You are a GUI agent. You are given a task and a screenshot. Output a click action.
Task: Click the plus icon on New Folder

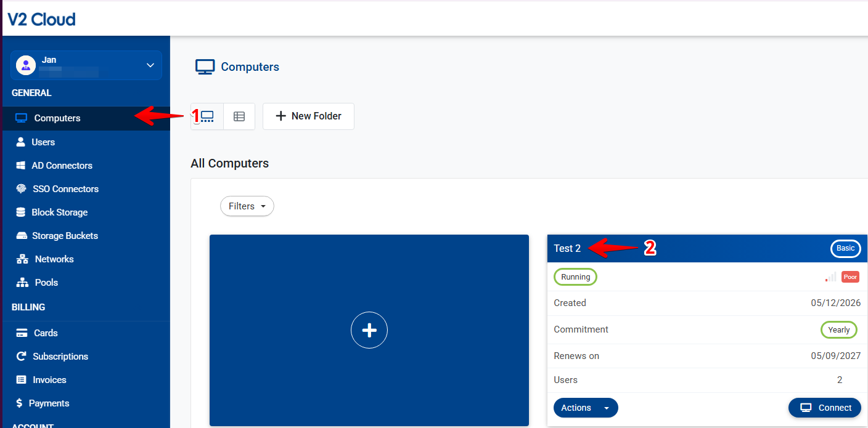(x=280, y=116)
